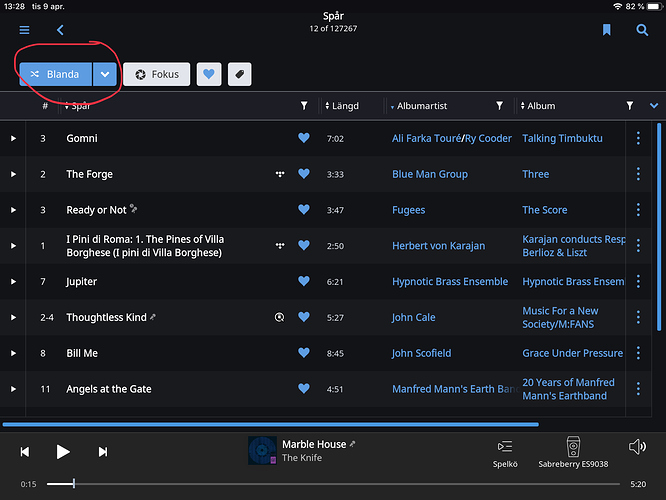Play the track Angels at the Gate
The height and width of the screenshot is (500, 666).
coord(13,389)
